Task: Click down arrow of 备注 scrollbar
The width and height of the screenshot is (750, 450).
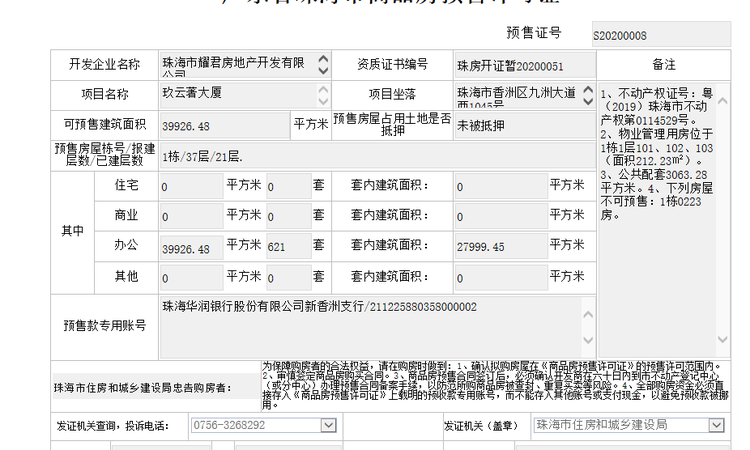Action: 723,339
